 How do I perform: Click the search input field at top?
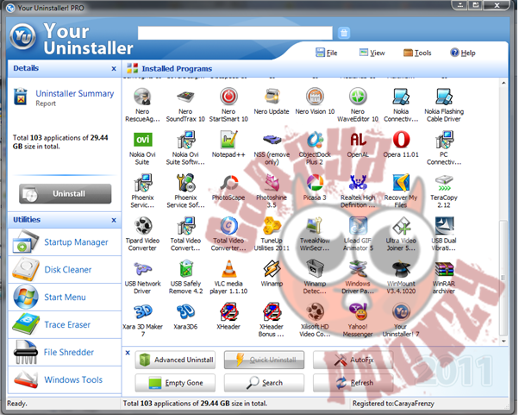coord(235,33)
